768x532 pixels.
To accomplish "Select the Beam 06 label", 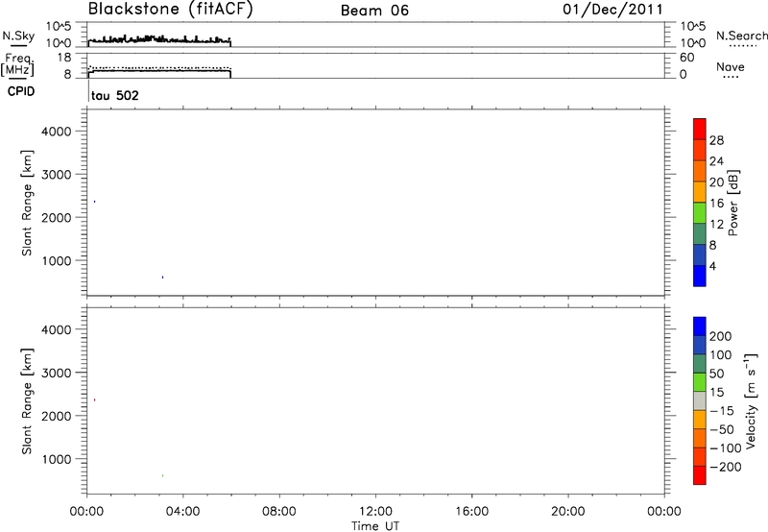I will pos(374,11).
